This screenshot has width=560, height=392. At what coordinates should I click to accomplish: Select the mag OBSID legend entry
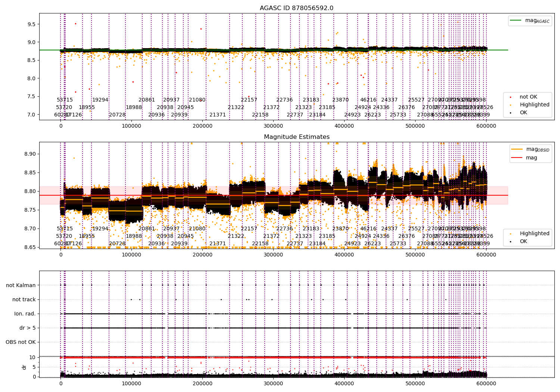coord(530,149)
